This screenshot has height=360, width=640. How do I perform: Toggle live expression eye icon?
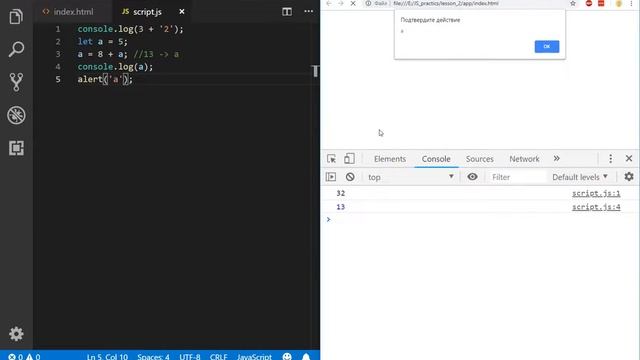[472, 177]
